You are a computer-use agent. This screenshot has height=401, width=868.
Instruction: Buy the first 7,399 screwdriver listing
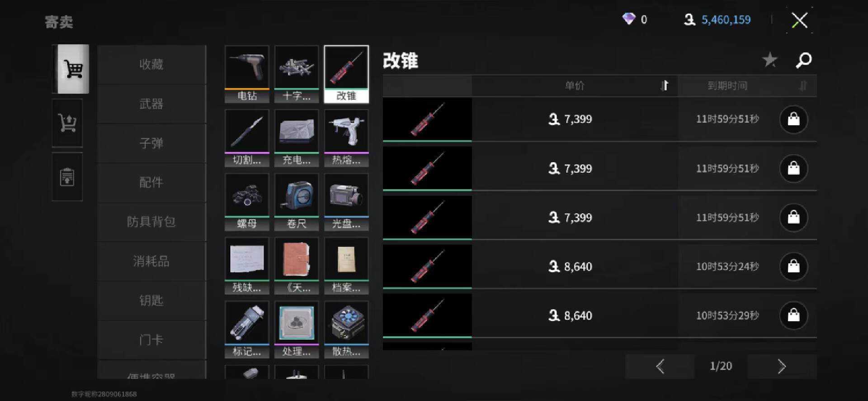(x=793, y=119)
